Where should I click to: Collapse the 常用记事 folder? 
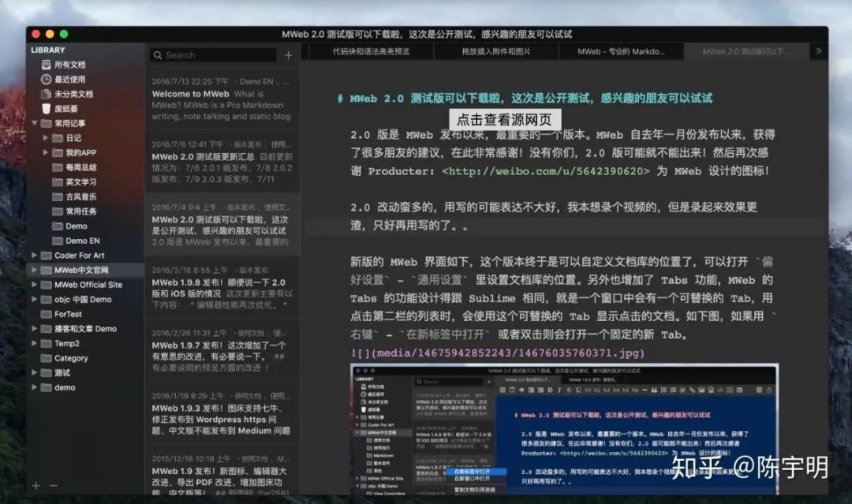tap(35, 123)
